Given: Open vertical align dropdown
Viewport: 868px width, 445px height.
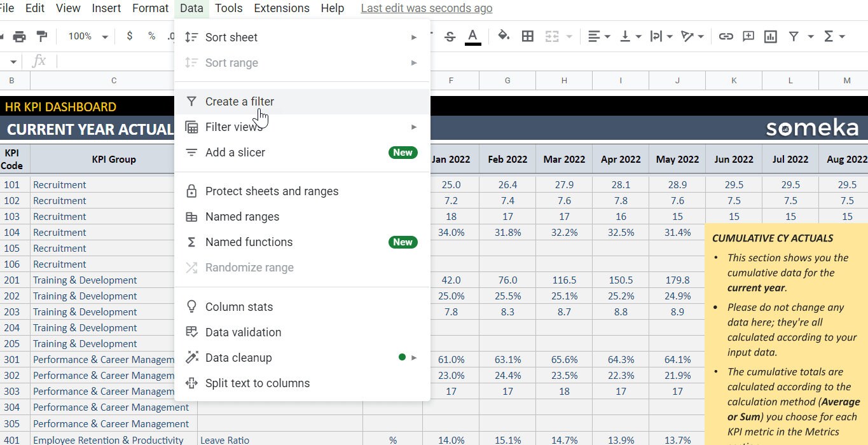Looking at the screenshot, I should coord(630,36).
